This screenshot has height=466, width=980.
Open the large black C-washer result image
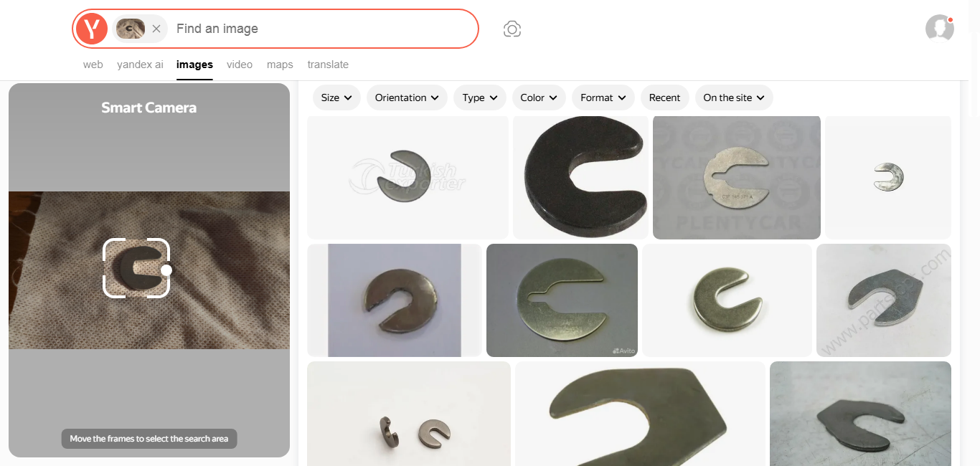click(x=580, y=177)
